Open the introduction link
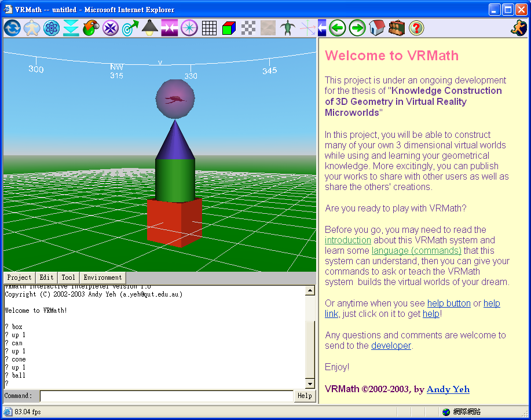This screenshot has height=420, width=531. click(x=347, y=240)
